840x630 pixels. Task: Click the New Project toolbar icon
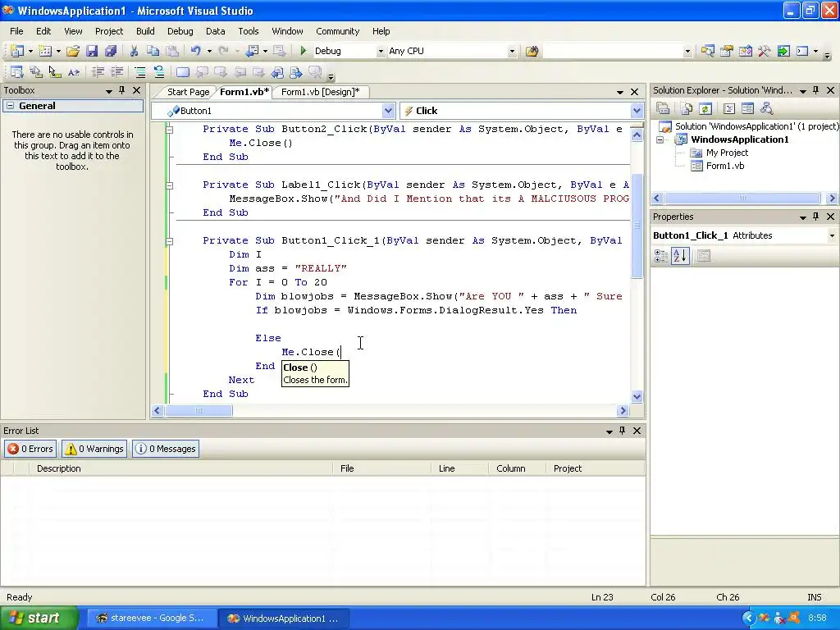click(16, 51)
